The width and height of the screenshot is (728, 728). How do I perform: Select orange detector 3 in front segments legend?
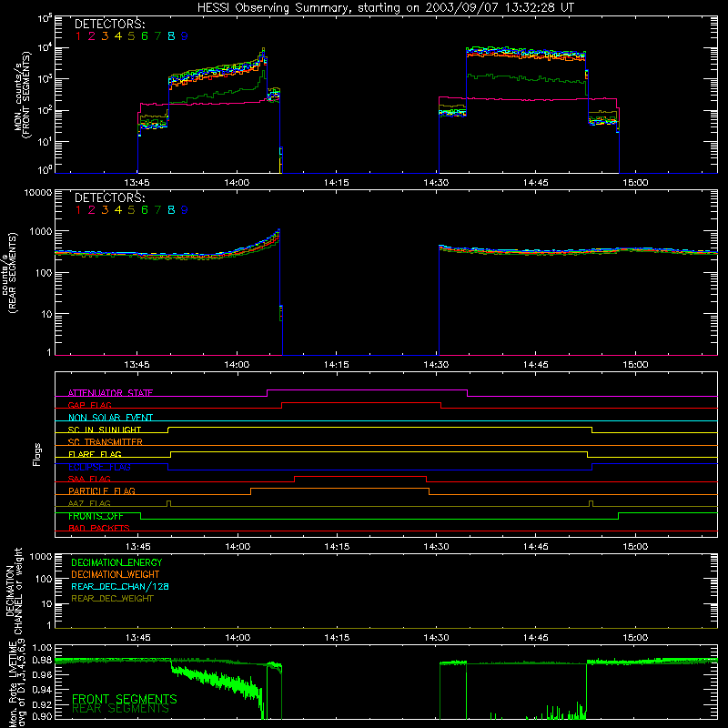[105, 36]
